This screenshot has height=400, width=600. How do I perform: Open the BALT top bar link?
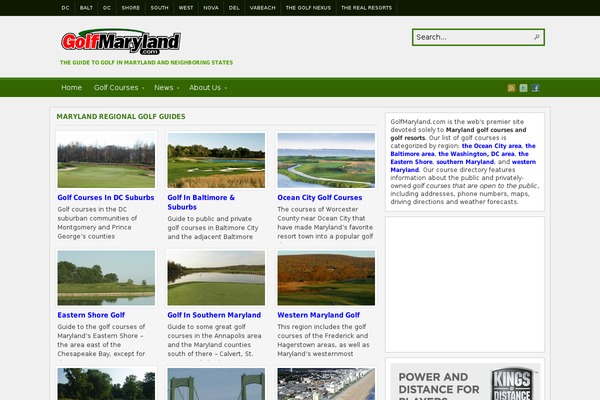[86, 8]
